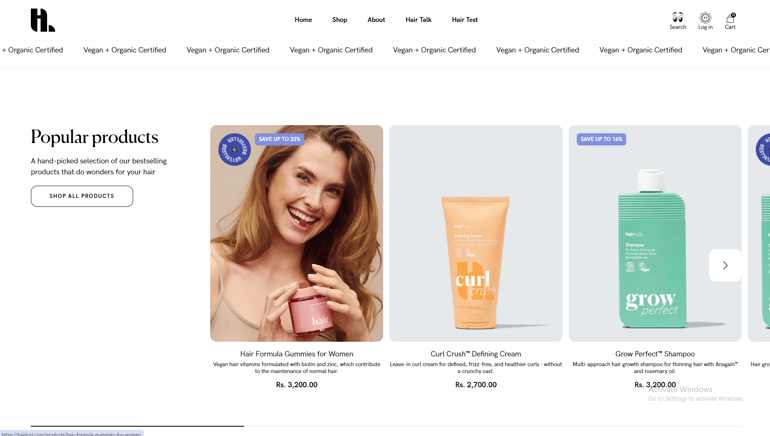The image size is (770, 436).
Task: Open the Hair Talk menu item
Action: 418,20
